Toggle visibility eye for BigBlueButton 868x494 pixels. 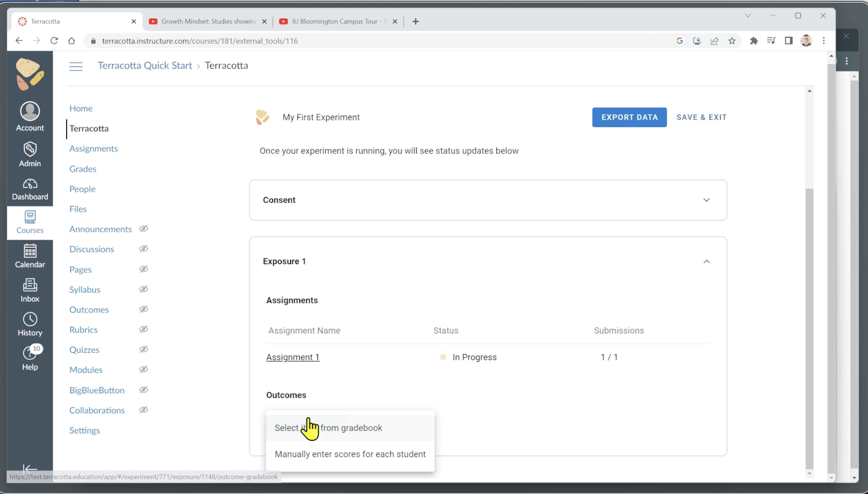point(144,390)
